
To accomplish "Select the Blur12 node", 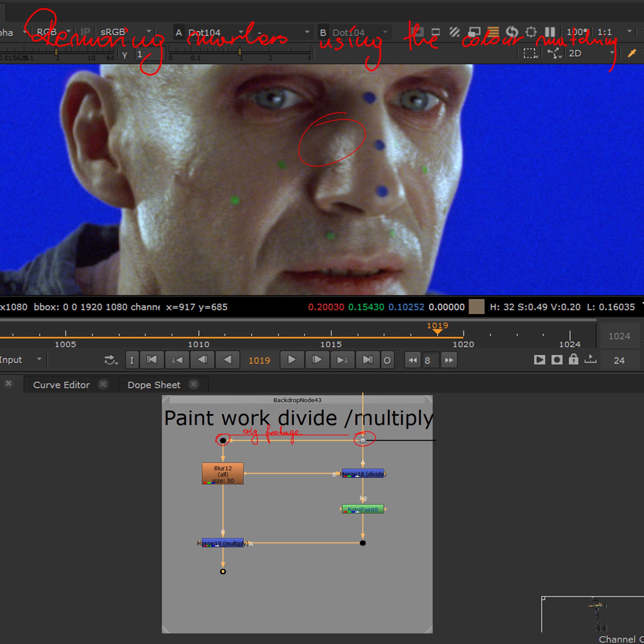I will [223, 473].
